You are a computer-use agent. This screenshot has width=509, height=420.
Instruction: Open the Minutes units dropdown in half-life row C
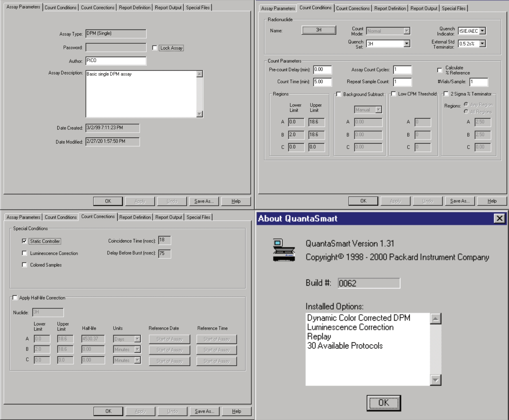point(137,360)
